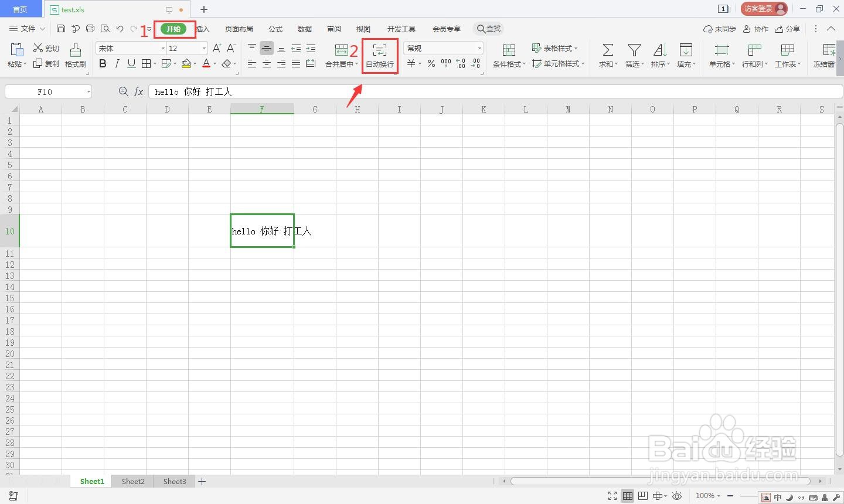Open Print Preview from quick access toolbar
The height and width of the screenshot is (504, 844).
click(105, 29)
